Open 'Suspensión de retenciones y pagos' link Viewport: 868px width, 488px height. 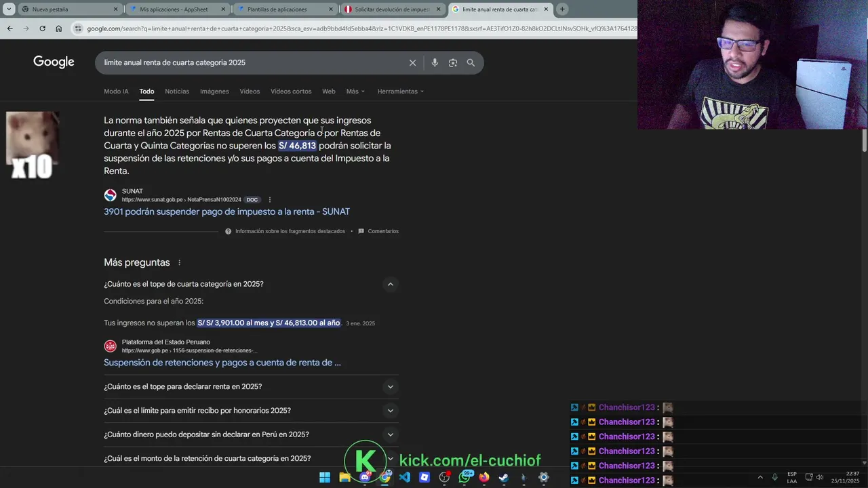pos(222,363)
